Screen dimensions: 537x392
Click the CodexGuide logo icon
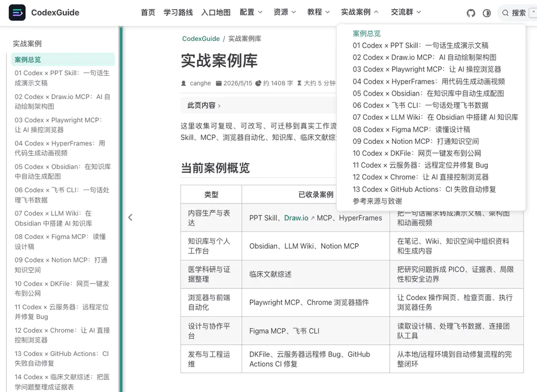(17, 13)
